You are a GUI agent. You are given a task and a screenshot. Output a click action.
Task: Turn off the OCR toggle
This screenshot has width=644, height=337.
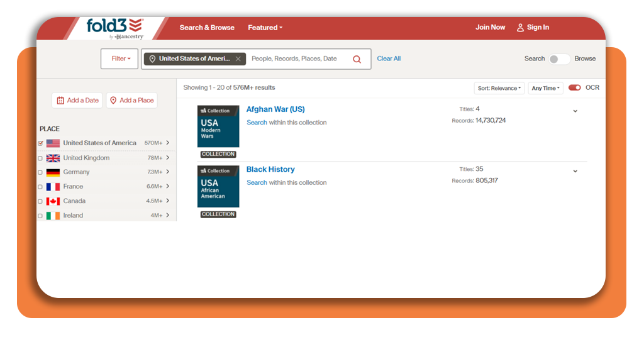click(x=575, y=88)
